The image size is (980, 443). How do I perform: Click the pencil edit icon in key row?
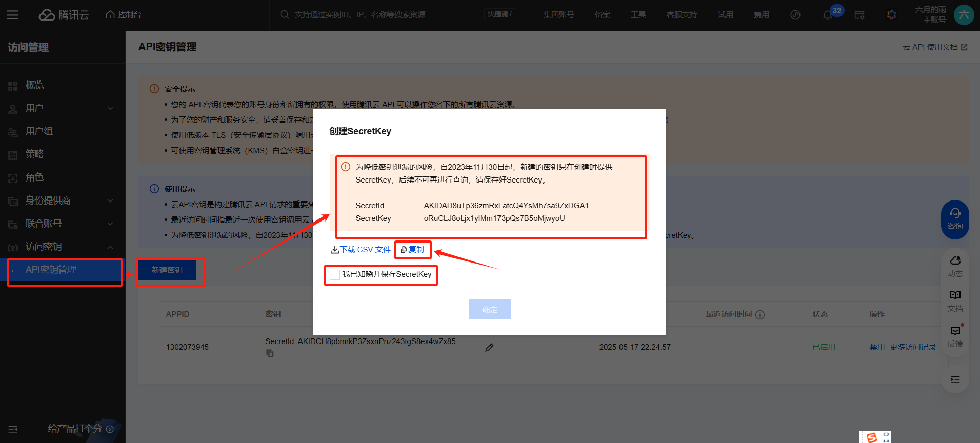(x=489, y=348)
